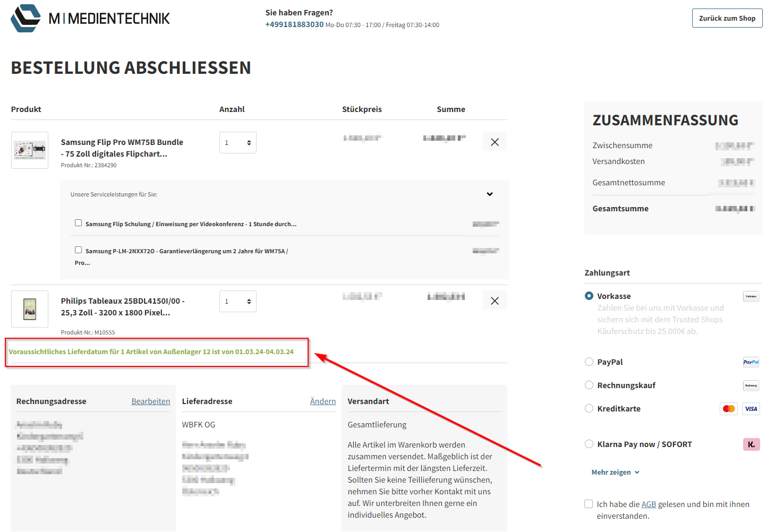Click the VISA logo
The width and height of the screenshot is (775, 532).
(751, 409)
